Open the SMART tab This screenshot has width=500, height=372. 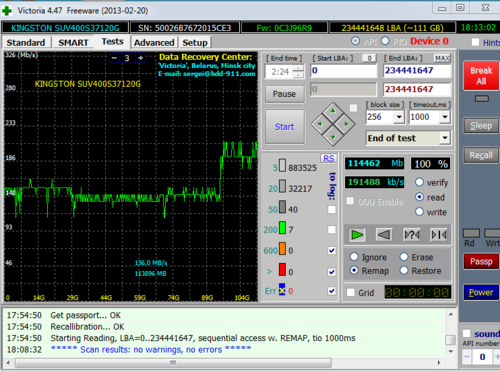point(73,43)
